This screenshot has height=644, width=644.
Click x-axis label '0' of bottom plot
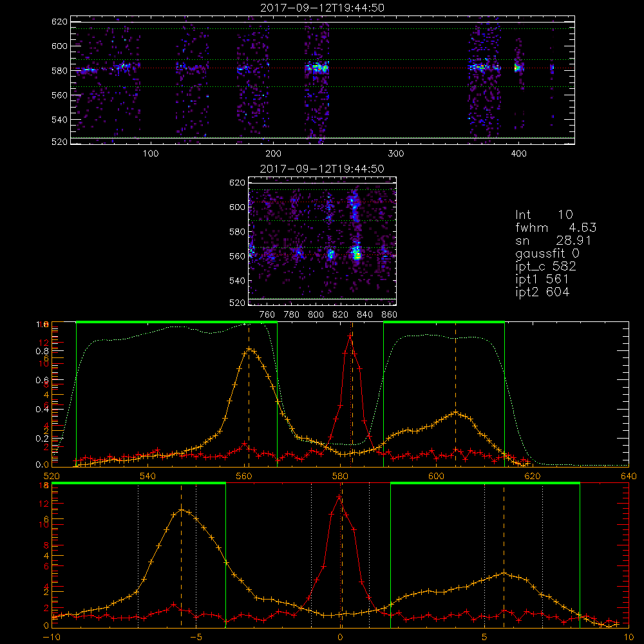click(341, 638)
